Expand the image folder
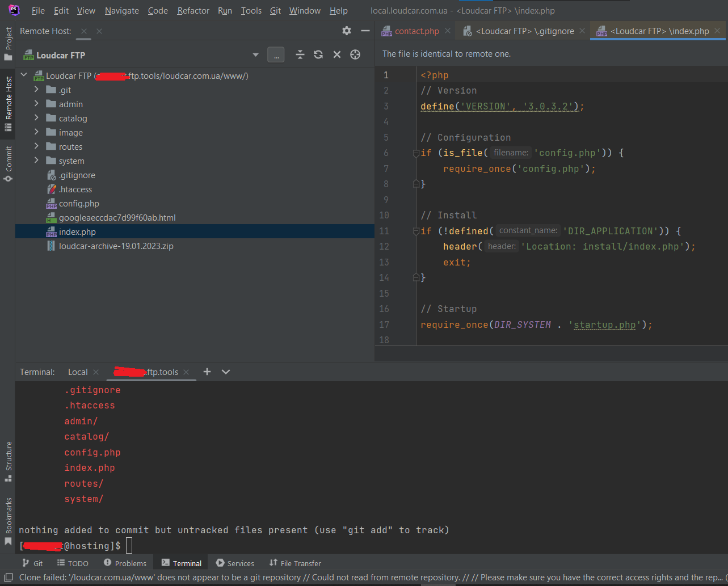728x586 pixels. coord(36,132)
